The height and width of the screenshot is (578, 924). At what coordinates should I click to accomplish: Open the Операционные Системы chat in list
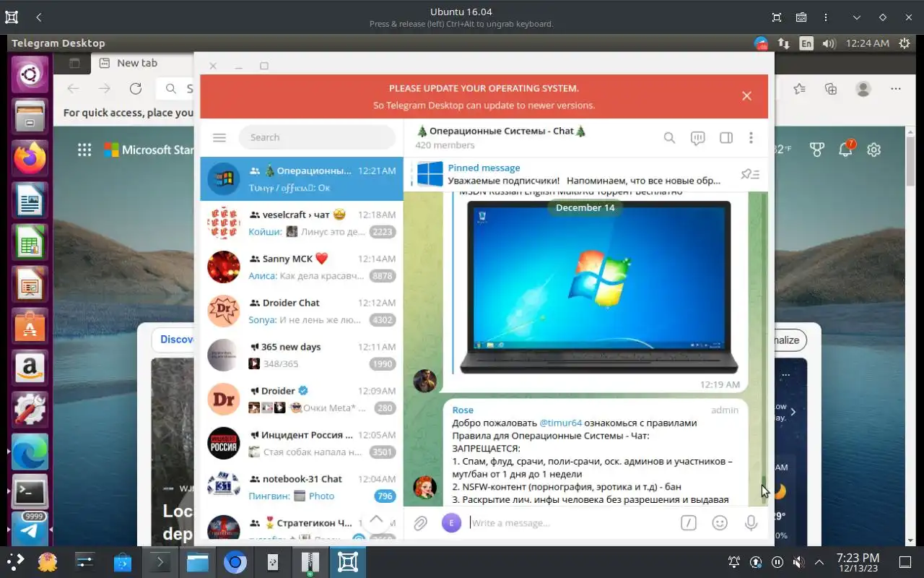coord(302,179)
